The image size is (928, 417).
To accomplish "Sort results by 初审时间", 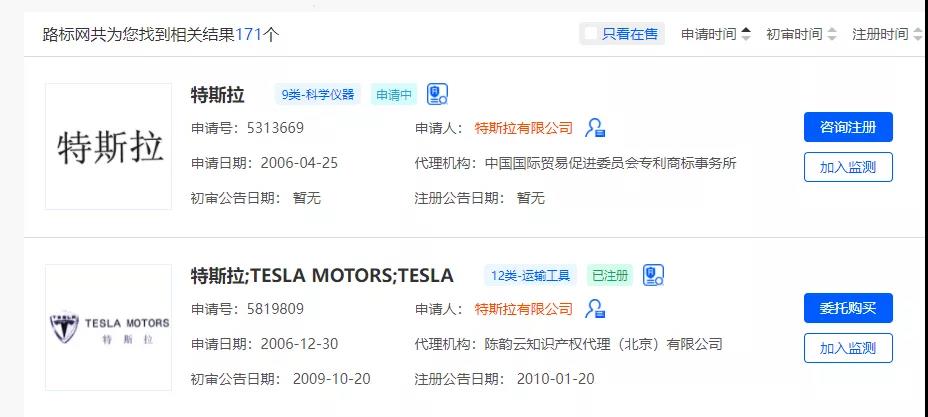I will tap(801, 34).
